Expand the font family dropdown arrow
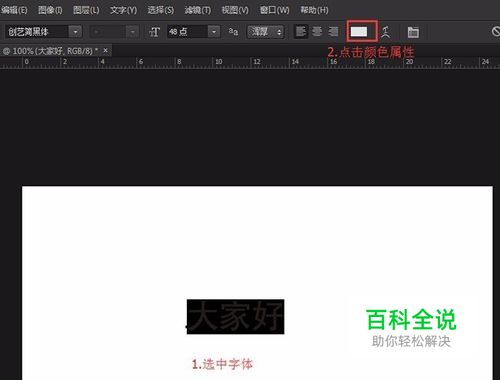500x380 pixels. (75, 32)
